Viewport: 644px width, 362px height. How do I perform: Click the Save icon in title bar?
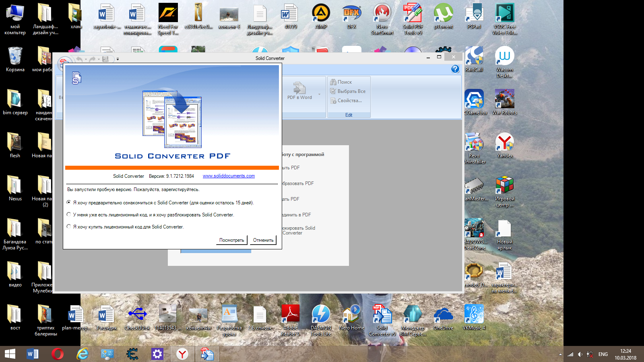[105, 59]
